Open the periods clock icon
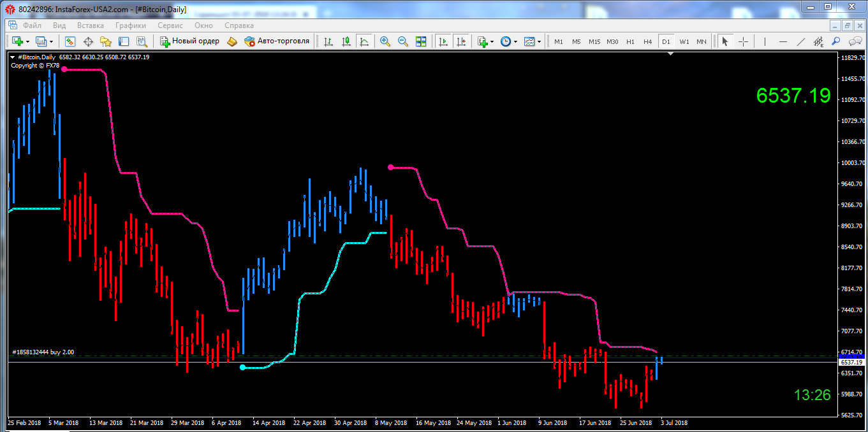The width and height of the screenshot is (868, 432). (x=506, y=41)
